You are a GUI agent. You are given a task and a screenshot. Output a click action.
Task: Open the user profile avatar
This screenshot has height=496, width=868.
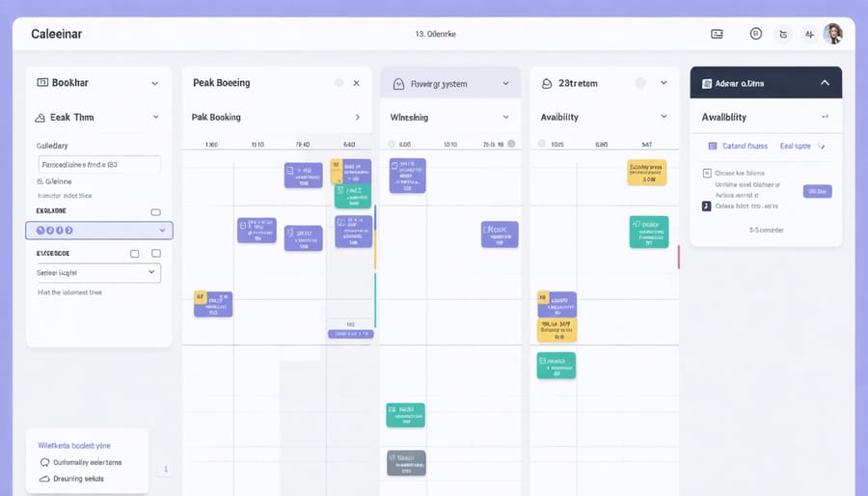coord(832,34)
